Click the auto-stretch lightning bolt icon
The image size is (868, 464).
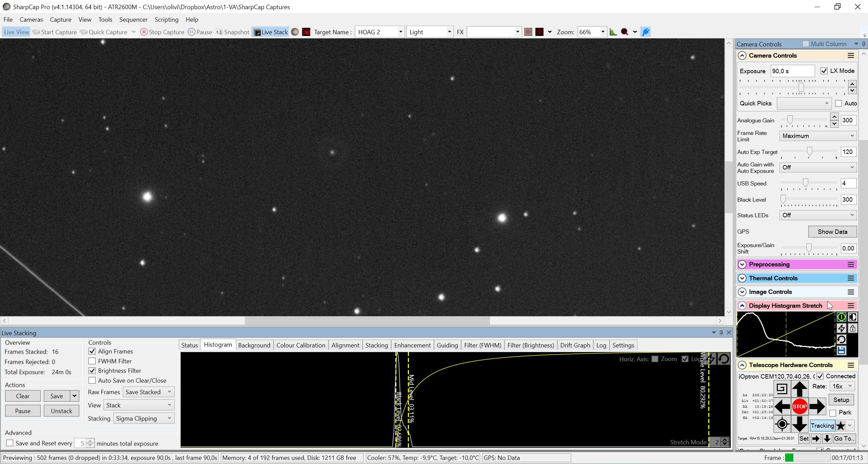tap(841, 328)
